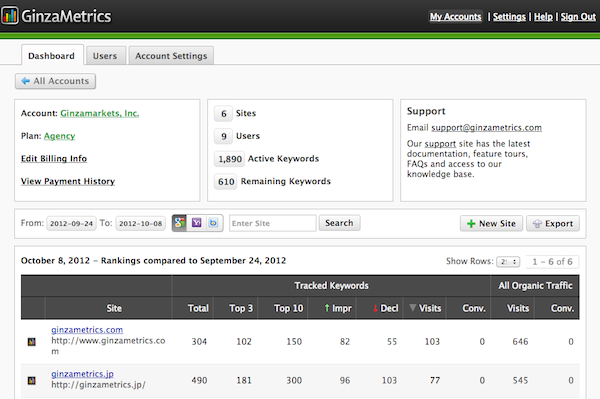
Task: Select the Yahoo search engine icon
Action: [x=197, y=223]
